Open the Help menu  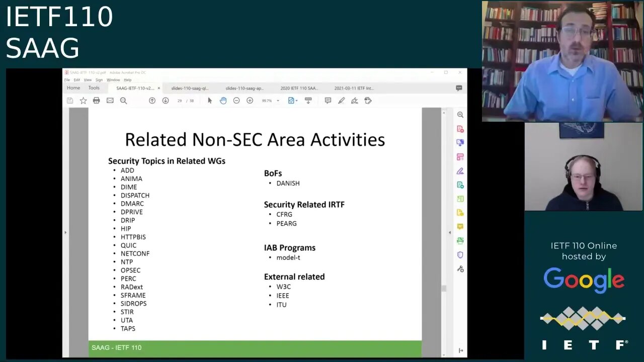[x=127, y=80]
